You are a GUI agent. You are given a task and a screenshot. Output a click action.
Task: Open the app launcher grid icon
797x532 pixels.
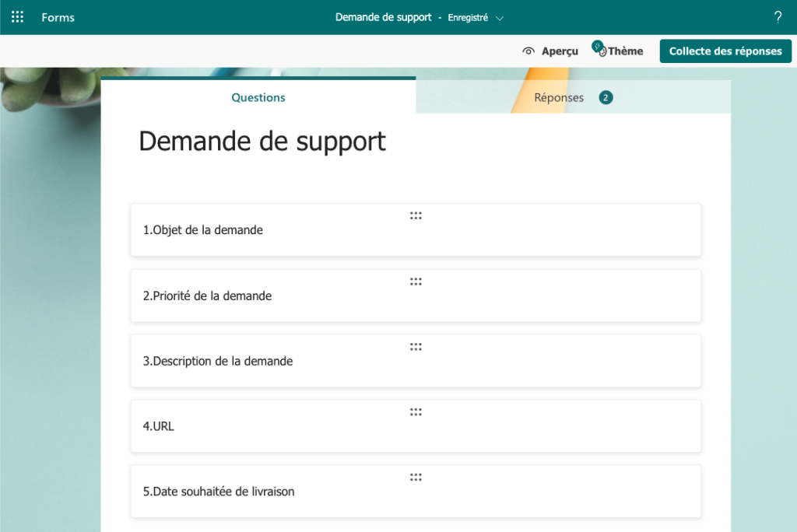pyautogui.click(x=17, y=17)
